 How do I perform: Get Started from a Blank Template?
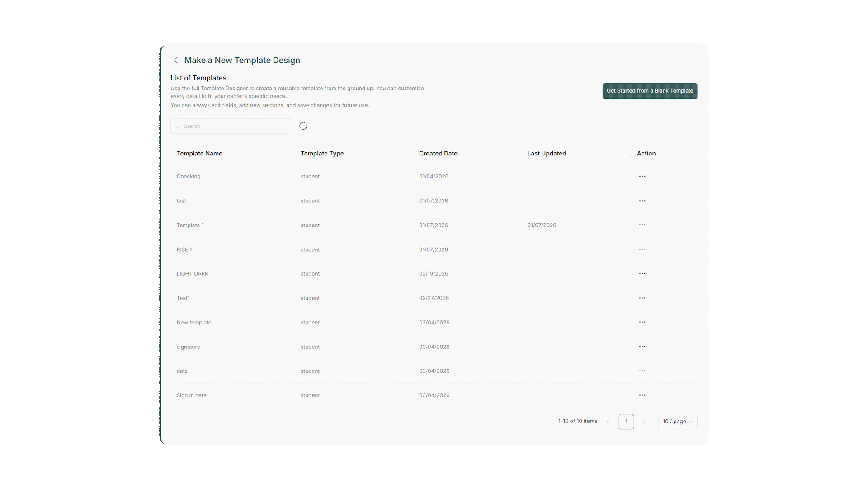click(650, 91)
